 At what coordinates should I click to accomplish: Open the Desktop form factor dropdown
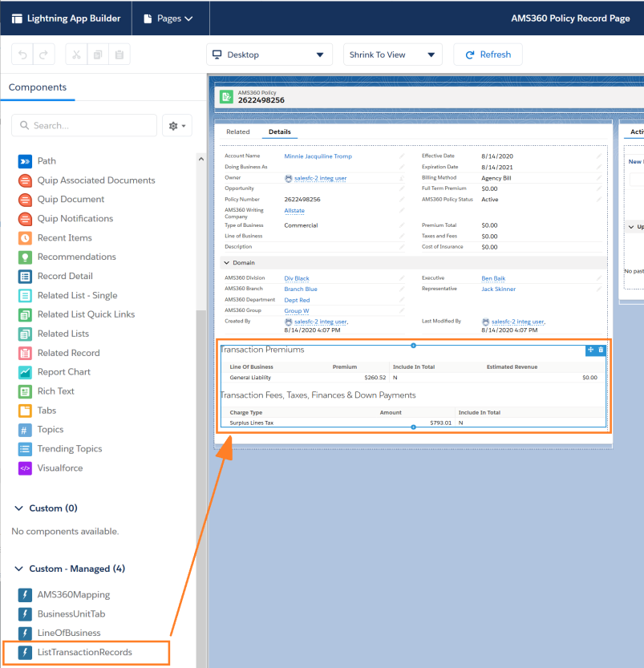coord(269,55)
